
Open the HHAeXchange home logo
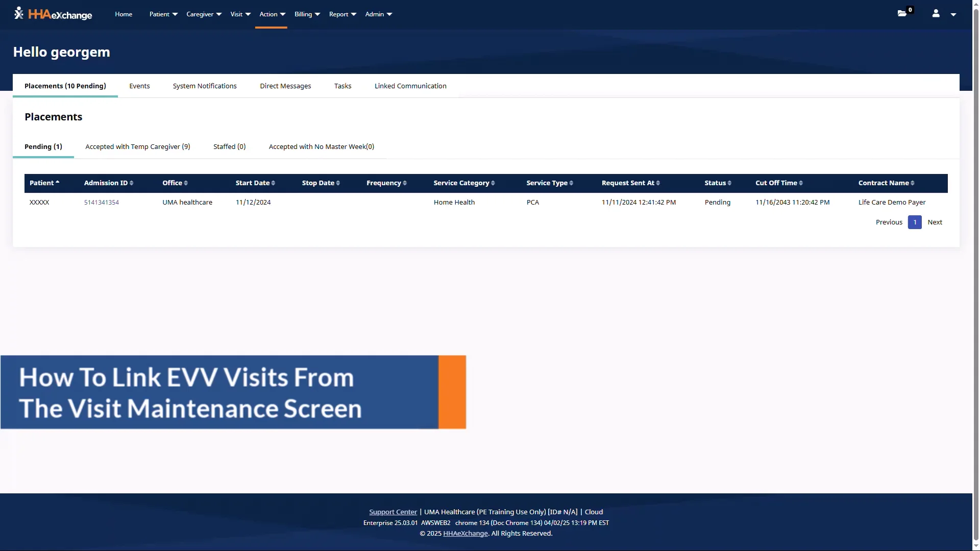[53, 14]
